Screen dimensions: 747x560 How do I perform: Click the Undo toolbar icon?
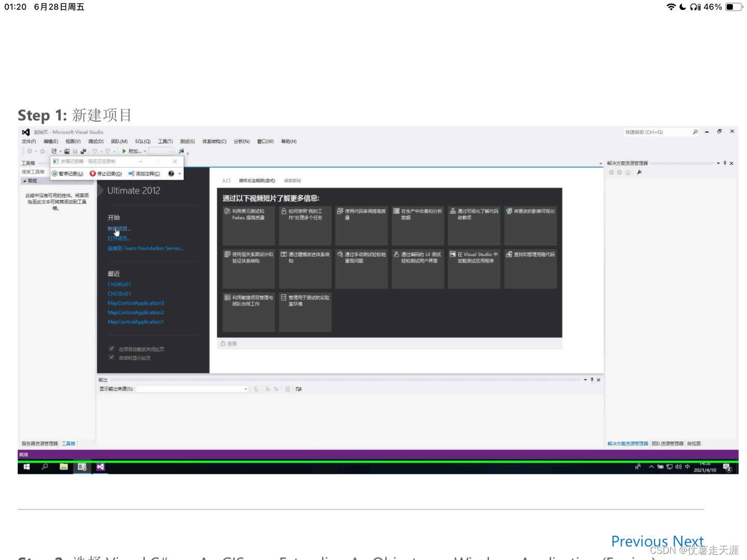pos(94,151)
